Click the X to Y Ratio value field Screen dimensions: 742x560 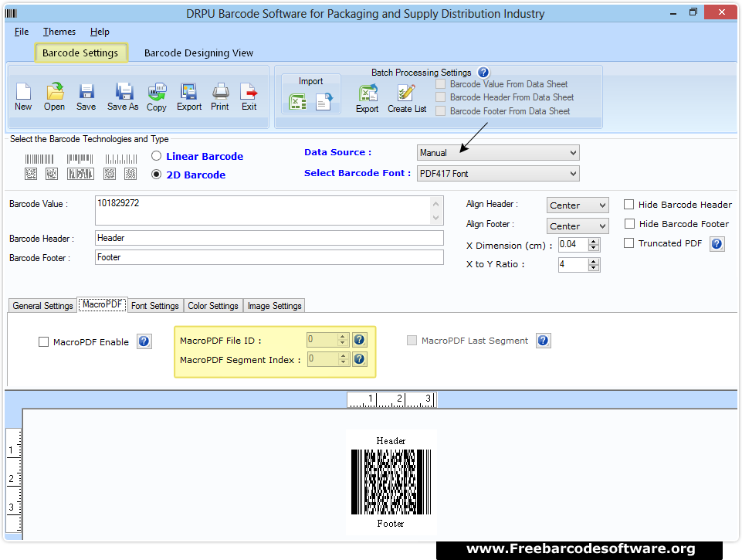(573, 264)
